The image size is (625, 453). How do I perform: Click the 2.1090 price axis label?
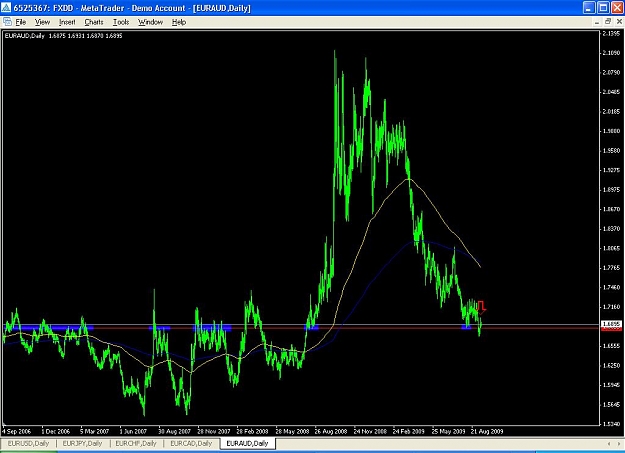pos(611,53)
